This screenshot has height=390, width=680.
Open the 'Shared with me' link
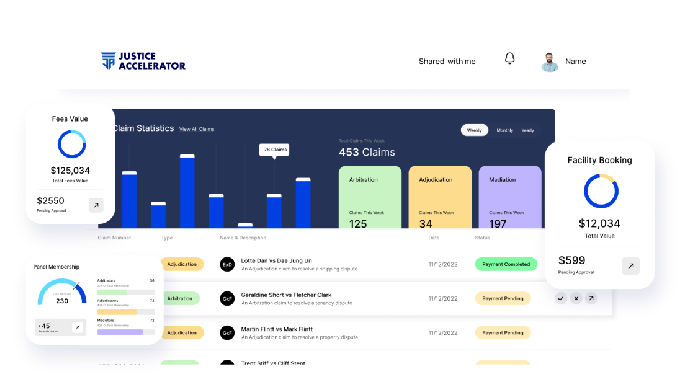pos(447,61)
